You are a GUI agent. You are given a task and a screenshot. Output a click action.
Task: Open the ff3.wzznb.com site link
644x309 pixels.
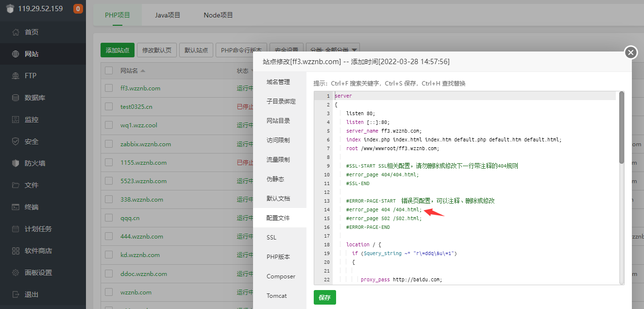pos(140,88)
